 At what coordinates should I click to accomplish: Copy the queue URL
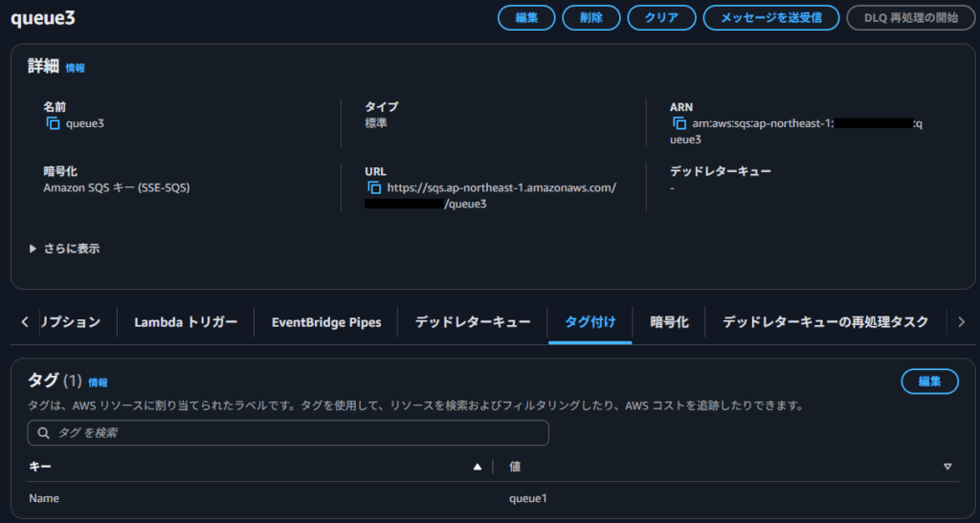(374, 187)
